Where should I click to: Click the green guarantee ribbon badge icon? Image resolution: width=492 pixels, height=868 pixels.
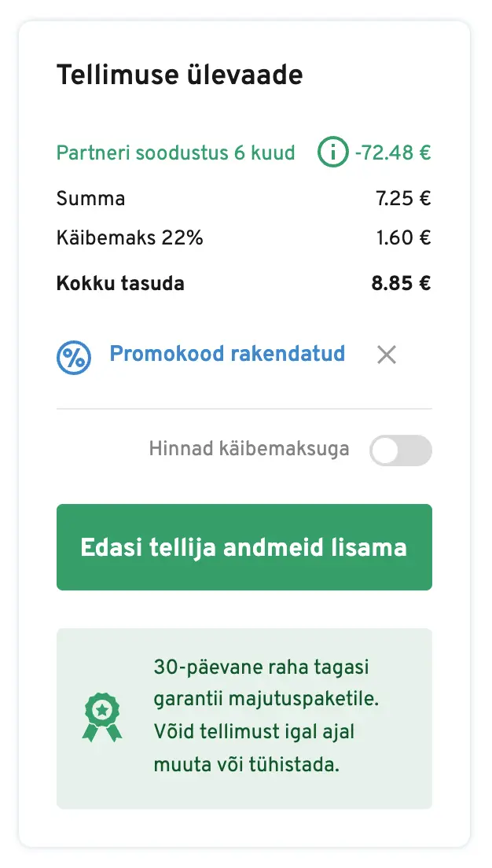[101, 717]
